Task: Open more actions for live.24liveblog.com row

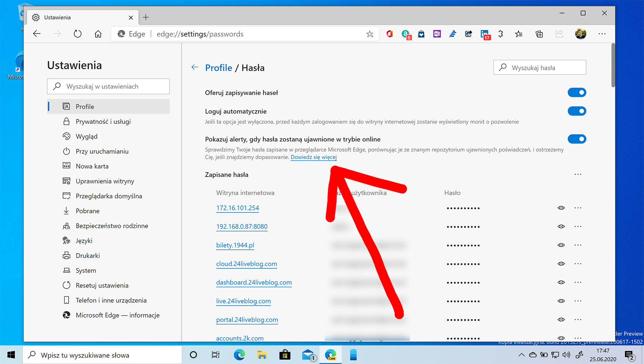Action: coord(578,301)
